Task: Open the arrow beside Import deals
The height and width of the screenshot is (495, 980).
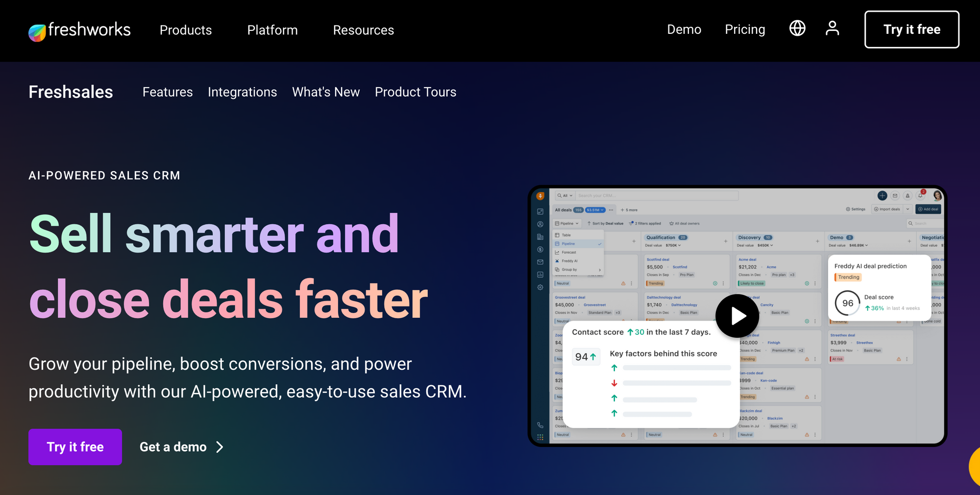Action: coord(907,209)
